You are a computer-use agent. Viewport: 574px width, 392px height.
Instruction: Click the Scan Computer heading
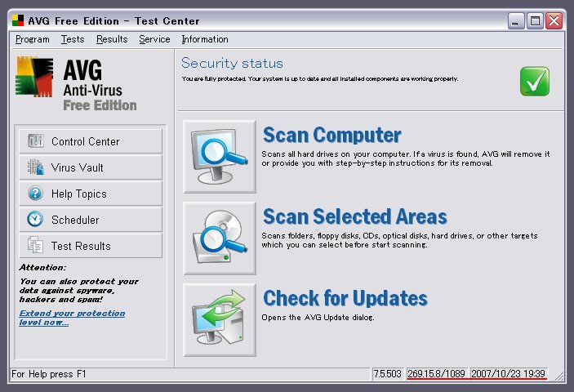coord(332,135)
